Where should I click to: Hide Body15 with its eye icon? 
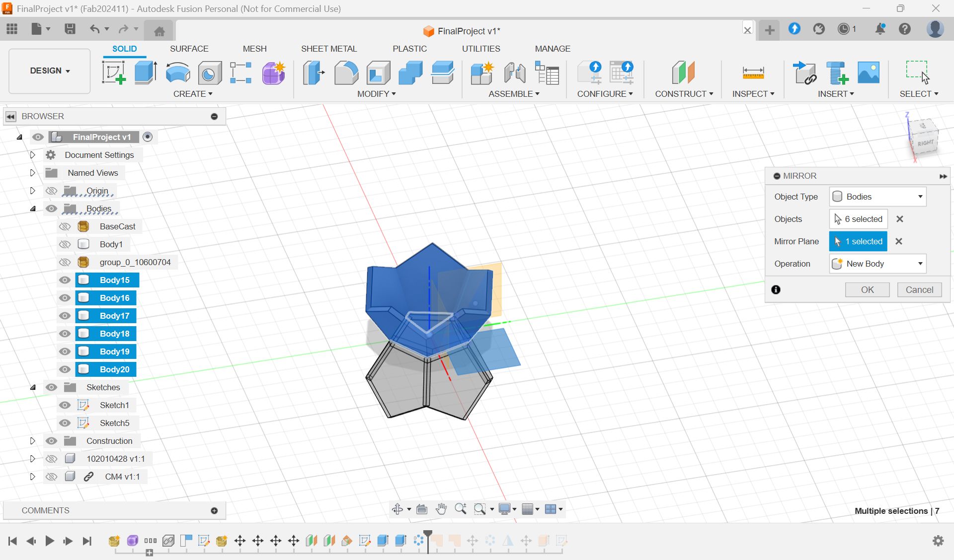pos(65,280)
